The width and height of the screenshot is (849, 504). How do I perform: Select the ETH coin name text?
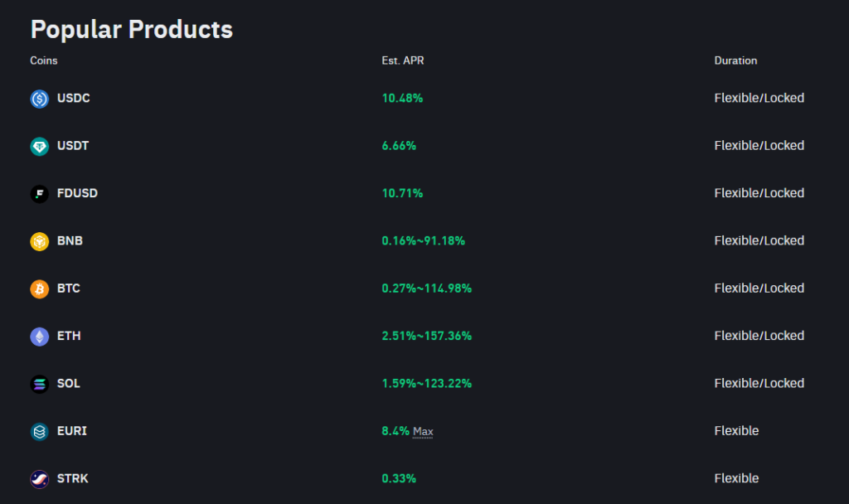pyautogui.click(x=69, y=336)
